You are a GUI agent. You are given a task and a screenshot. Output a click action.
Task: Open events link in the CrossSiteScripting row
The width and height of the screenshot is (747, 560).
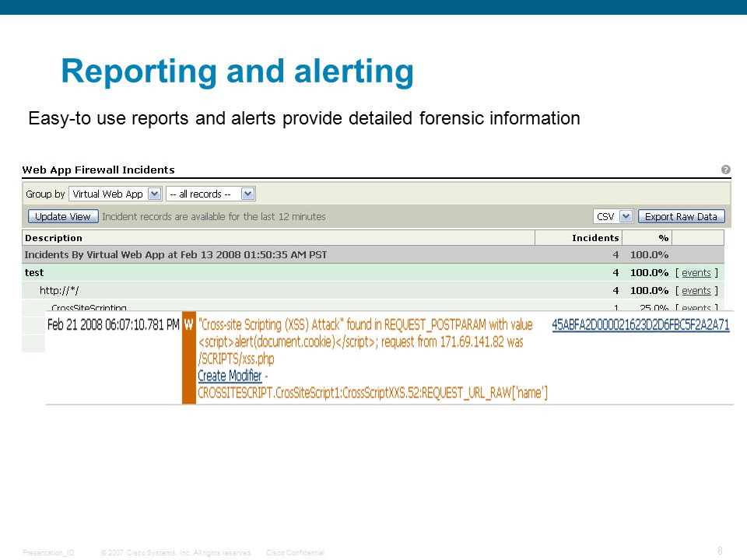pos(696,308)
